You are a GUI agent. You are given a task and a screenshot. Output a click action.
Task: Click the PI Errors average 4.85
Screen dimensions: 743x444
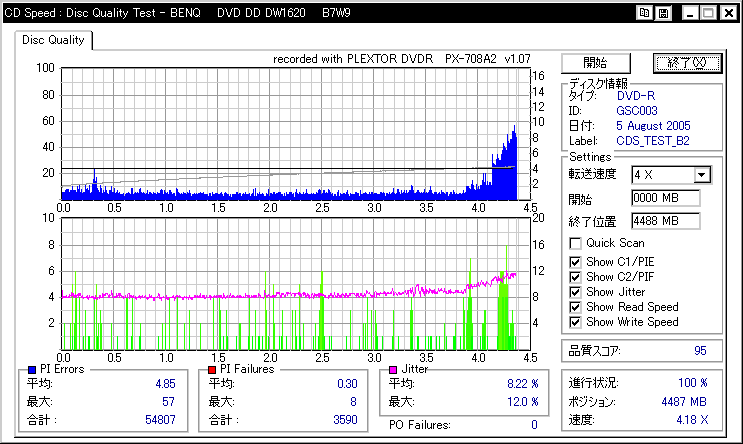tap(165, 384)
